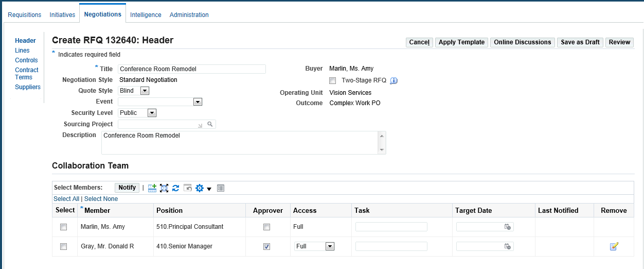Click into the Title text field
The height and width of the screenshot is (269, 644).
tap(192, 69)
